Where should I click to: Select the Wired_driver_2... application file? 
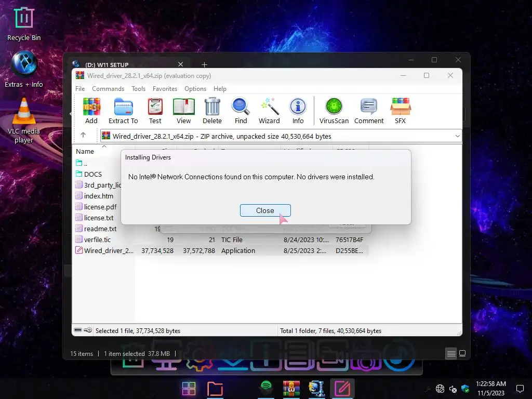(x=220, y=250)
